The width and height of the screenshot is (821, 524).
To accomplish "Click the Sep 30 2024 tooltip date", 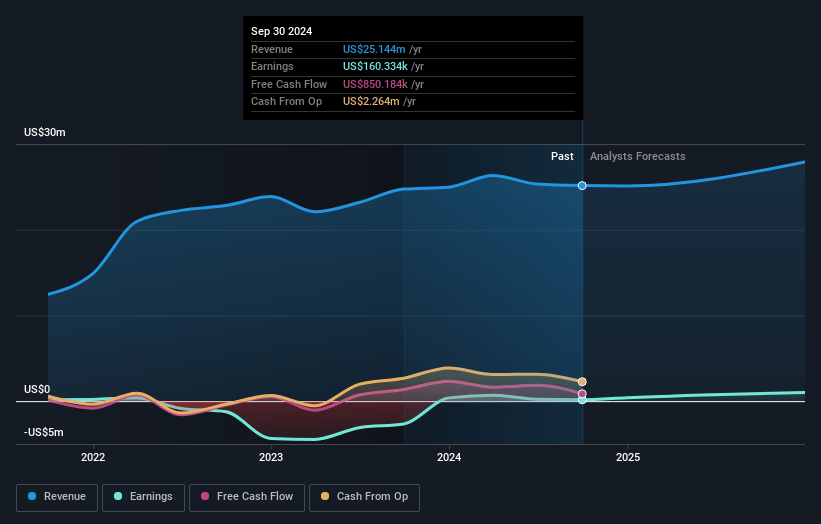I will [281, 31].
